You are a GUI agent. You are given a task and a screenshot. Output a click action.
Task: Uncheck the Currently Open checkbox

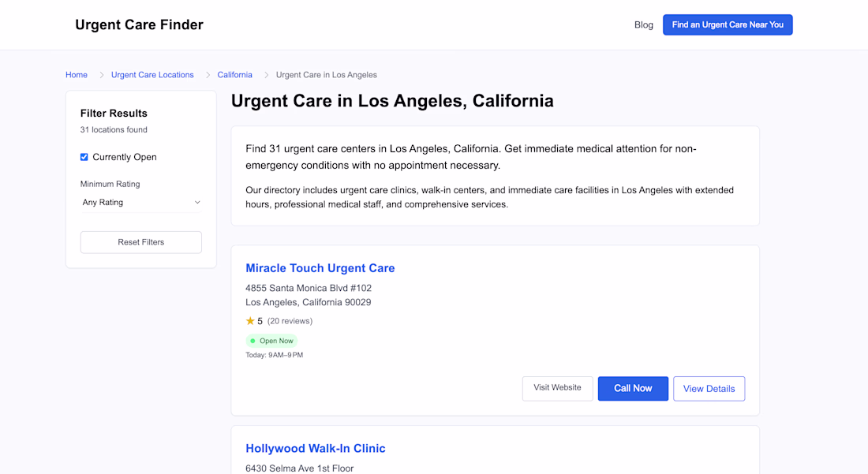click(x=84, y=157)
